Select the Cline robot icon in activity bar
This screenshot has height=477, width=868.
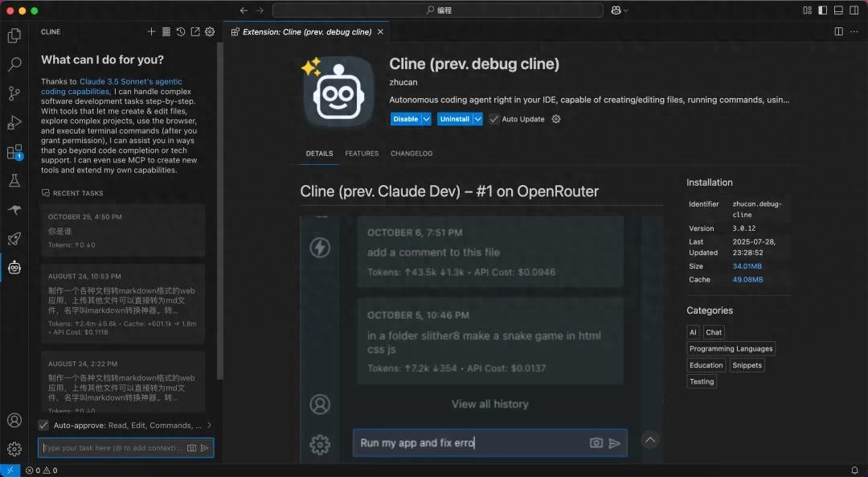pyautogui.click(x=14, y=268)
